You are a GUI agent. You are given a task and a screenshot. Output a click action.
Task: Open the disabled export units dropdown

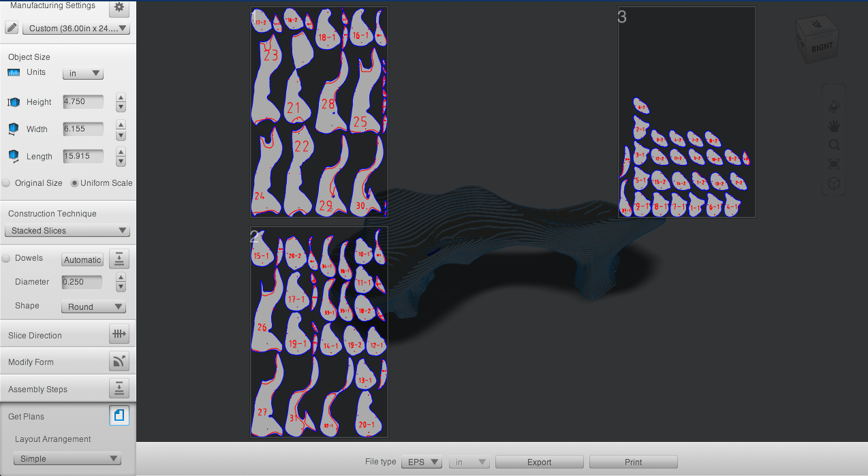(469, 462)
